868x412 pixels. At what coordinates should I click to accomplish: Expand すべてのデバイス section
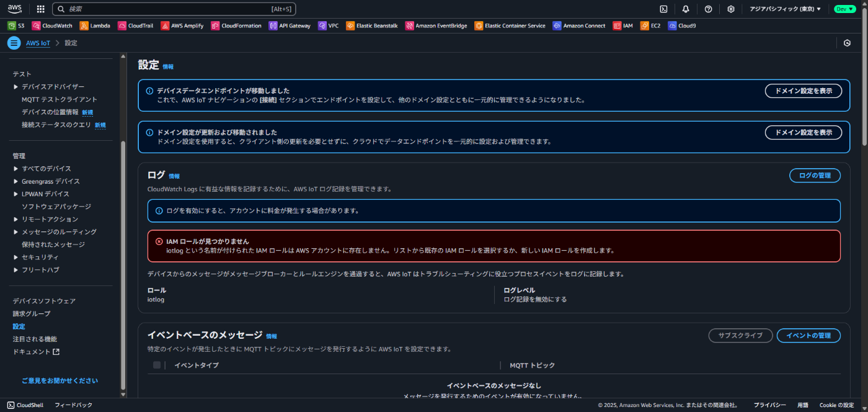(16, 169)
